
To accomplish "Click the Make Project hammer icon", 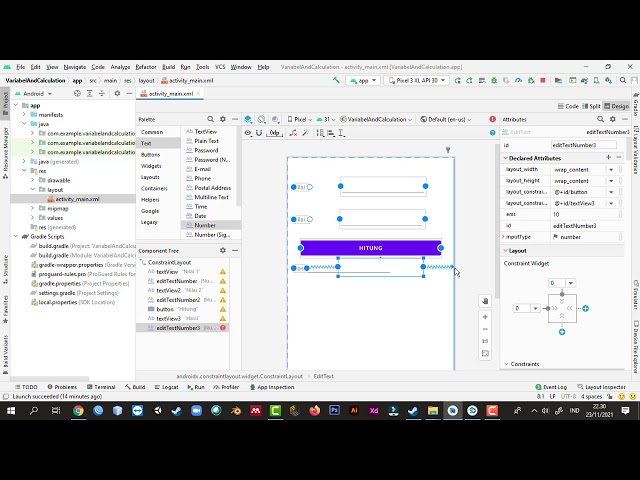I will click(336, 80).
